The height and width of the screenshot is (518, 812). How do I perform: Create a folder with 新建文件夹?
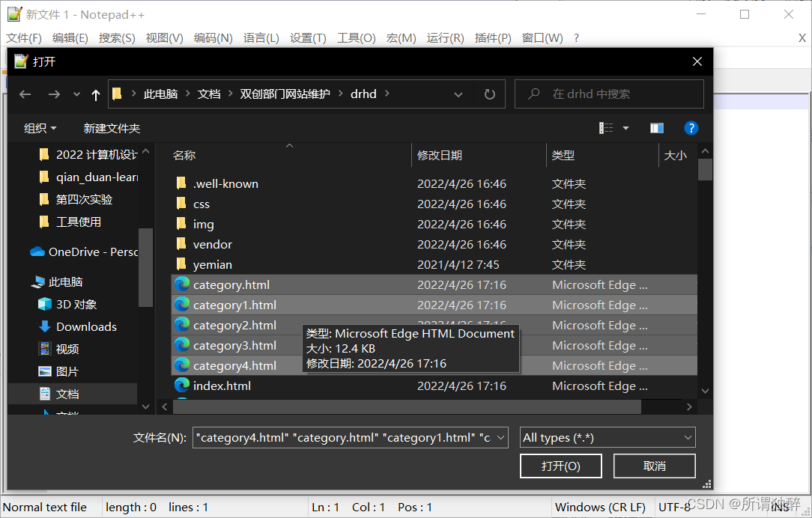[112, 128]
